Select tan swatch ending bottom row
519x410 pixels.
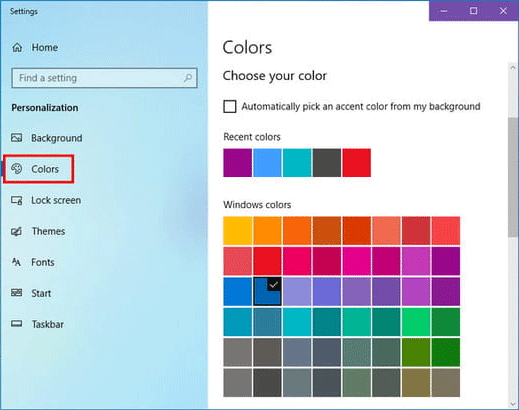coord(446,383)
